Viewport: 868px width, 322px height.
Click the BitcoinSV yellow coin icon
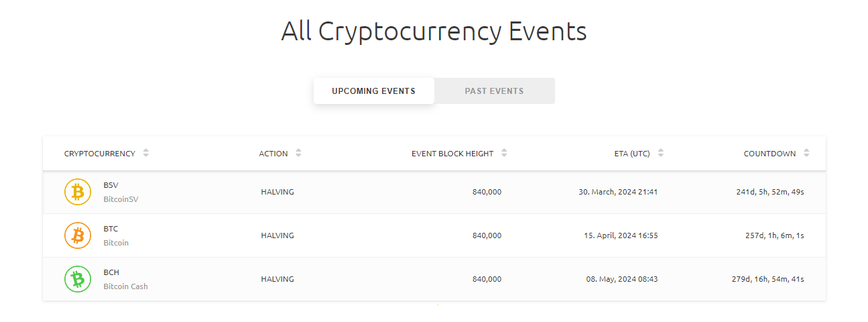click(x=77, y=192)
